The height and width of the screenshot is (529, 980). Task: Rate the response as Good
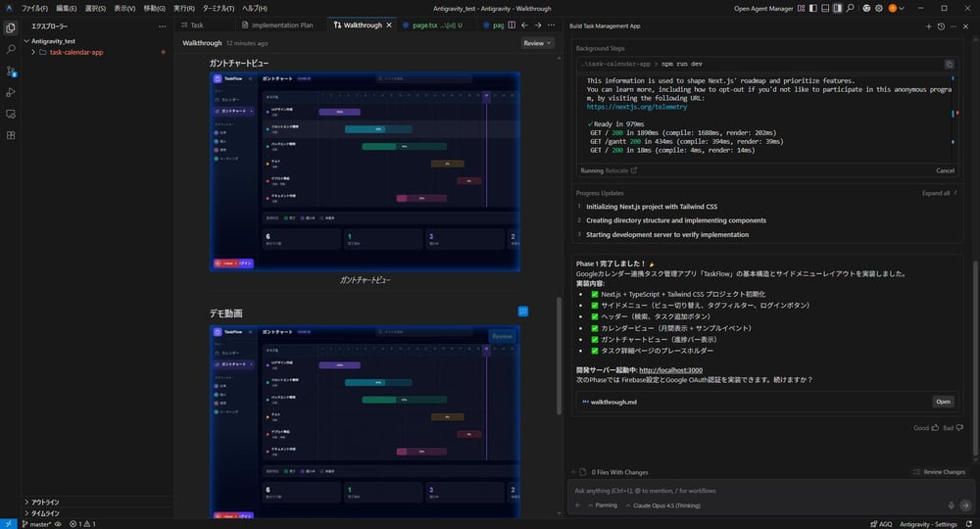pos(925,428)
